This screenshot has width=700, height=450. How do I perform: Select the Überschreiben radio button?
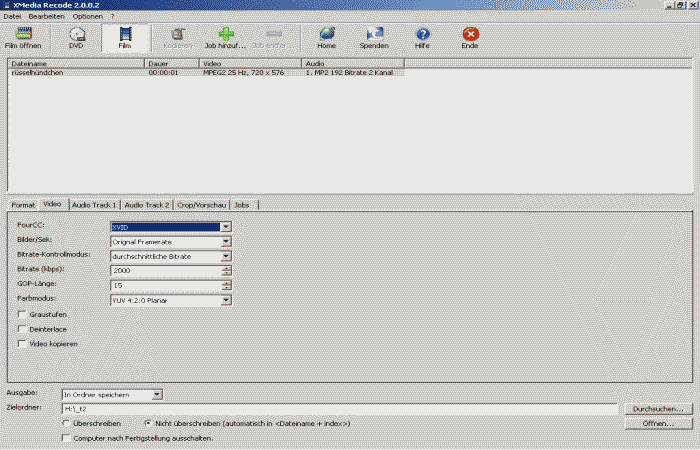click(65, 423)
